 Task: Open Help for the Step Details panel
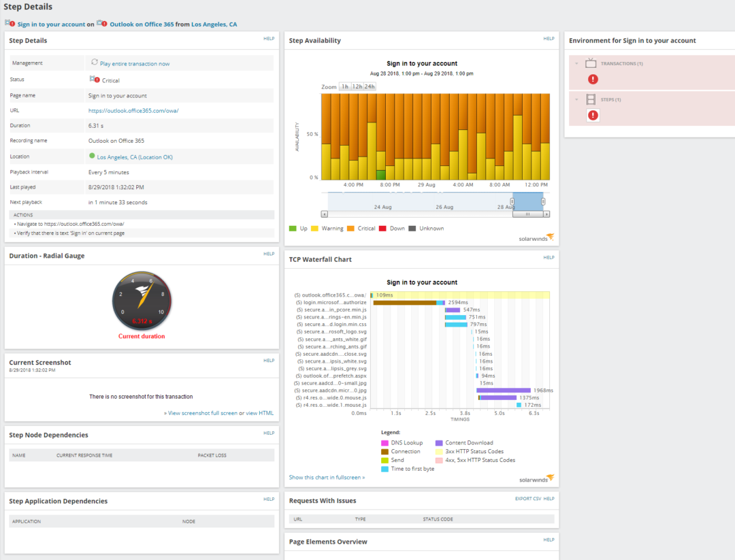269,39
